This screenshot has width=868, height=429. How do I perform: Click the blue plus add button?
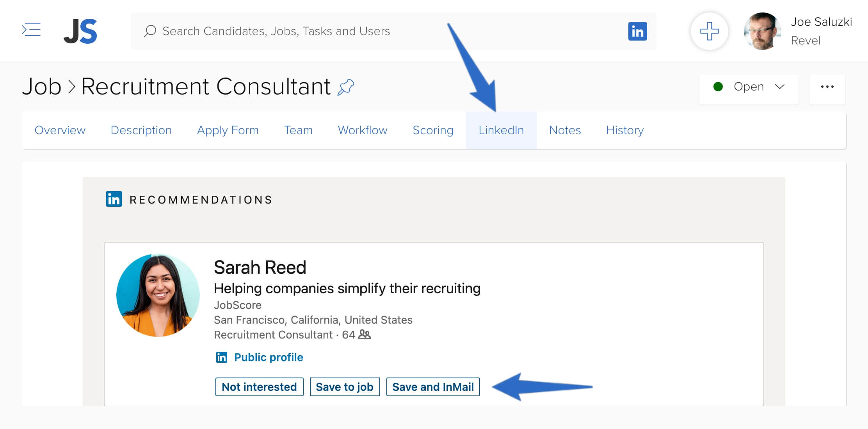click(709, 31)
